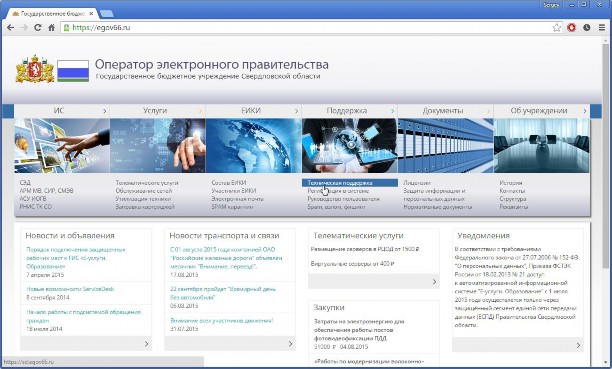Open a new browser tab
This screenshot has height=369, width=612.
pos(106,14)
